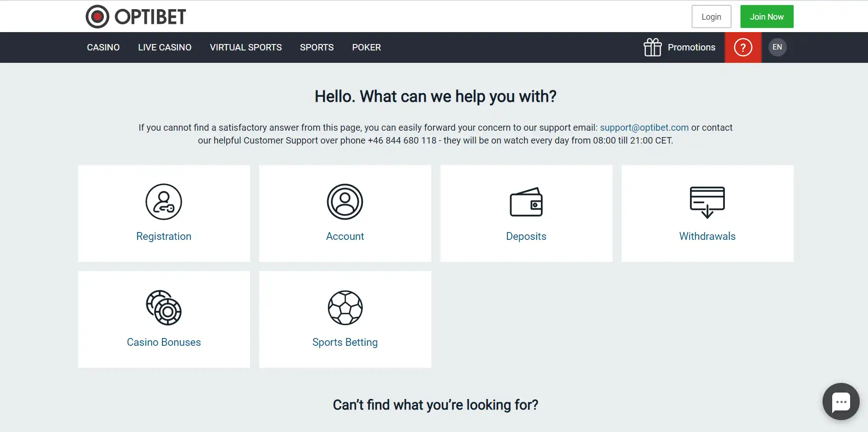This screenshot has width=868, height=432.
Task: Navigate to VIRTUAL SPORTS
Action: click(x=246, y=48)
